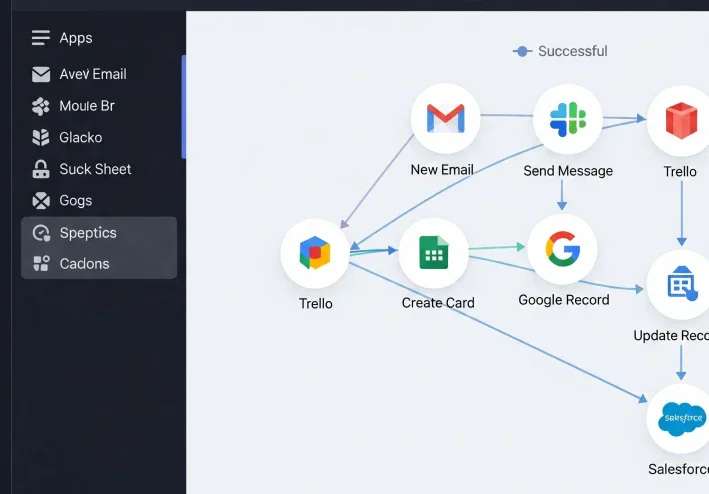Select the Speptics menu item
The width and height of the screenshot is (709, 494).
99,233
